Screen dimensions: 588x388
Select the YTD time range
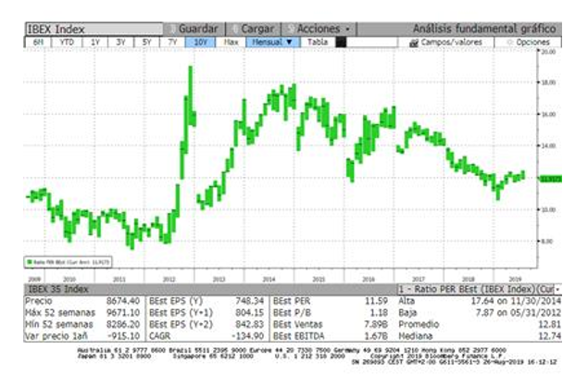click(67, 42)
